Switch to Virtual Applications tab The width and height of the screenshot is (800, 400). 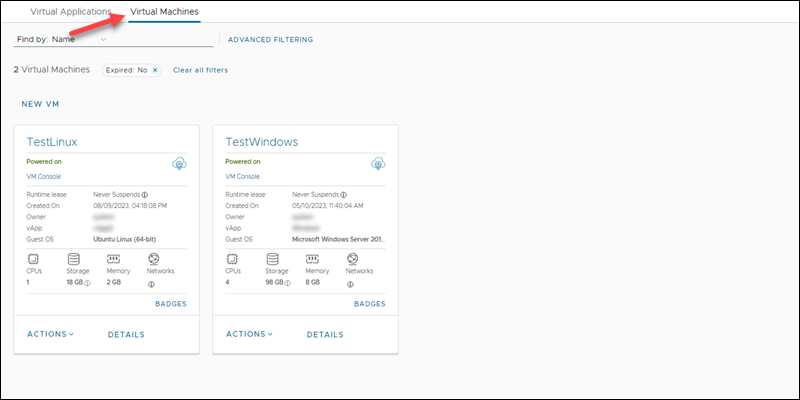[x=71, y=11]
